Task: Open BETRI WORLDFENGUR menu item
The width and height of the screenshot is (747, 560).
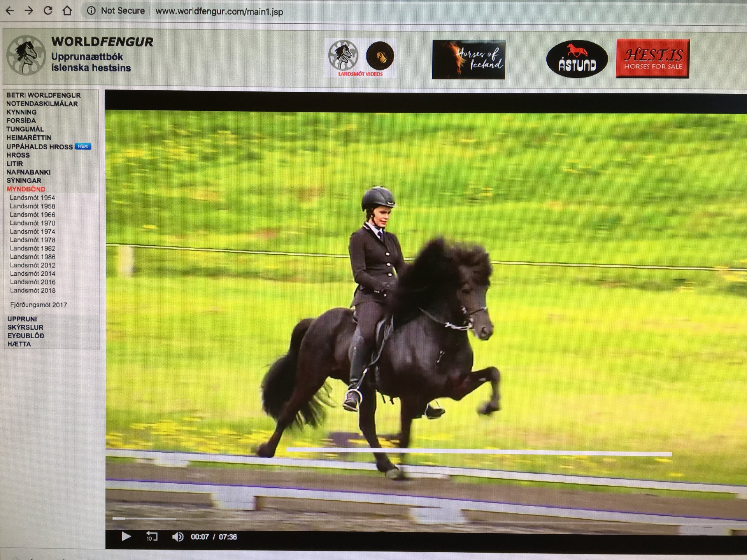Action: click(x=44, y=95)
